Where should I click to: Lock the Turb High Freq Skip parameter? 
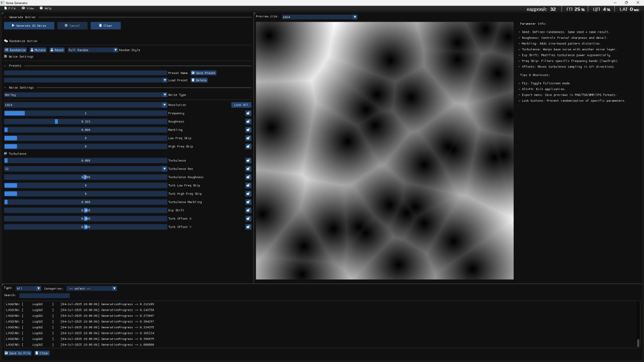(248, 194)
